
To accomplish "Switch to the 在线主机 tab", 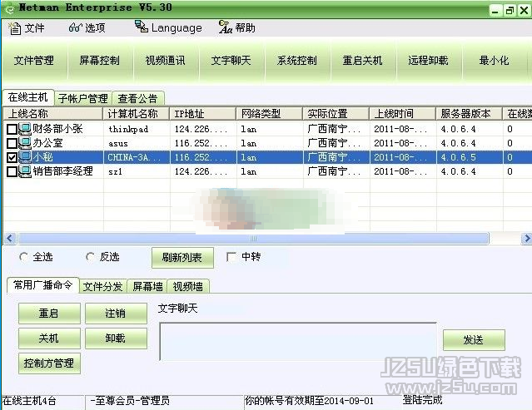I will tap(28, 97).
